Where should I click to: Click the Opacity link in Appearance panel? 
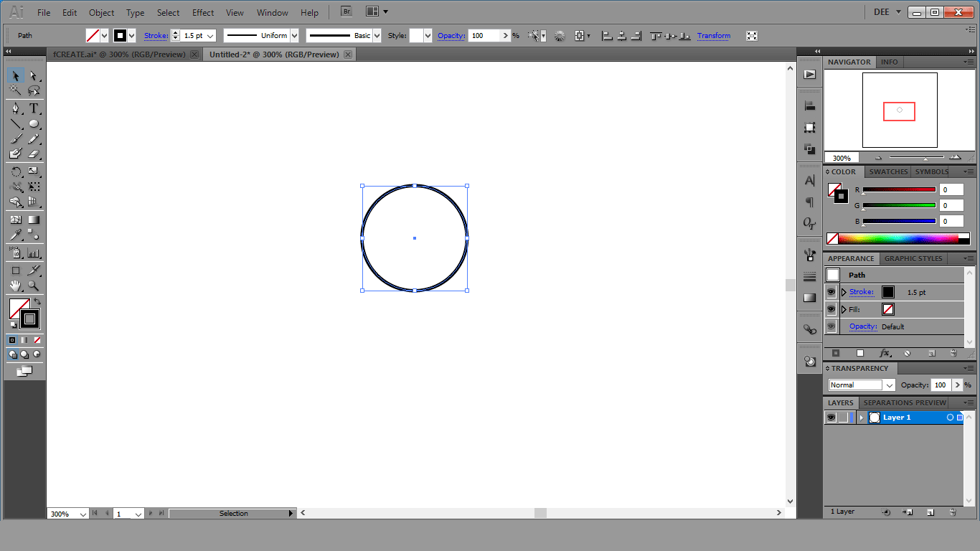(x=863, y=326)
